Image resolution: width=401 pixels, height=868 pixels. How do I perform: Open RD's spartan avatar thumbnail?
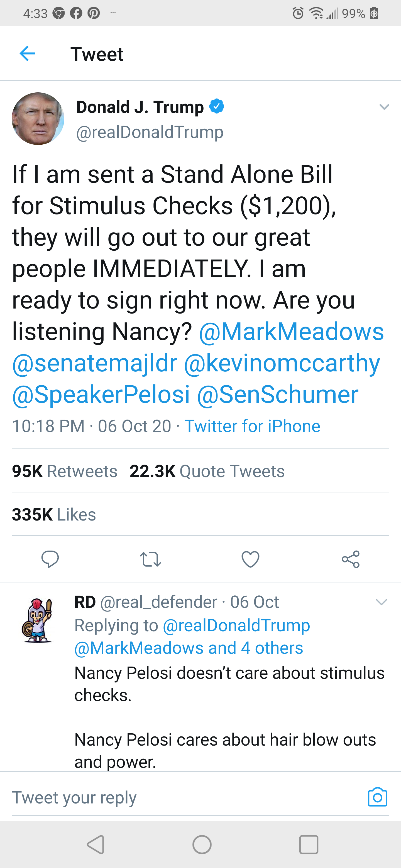[37, 620]
